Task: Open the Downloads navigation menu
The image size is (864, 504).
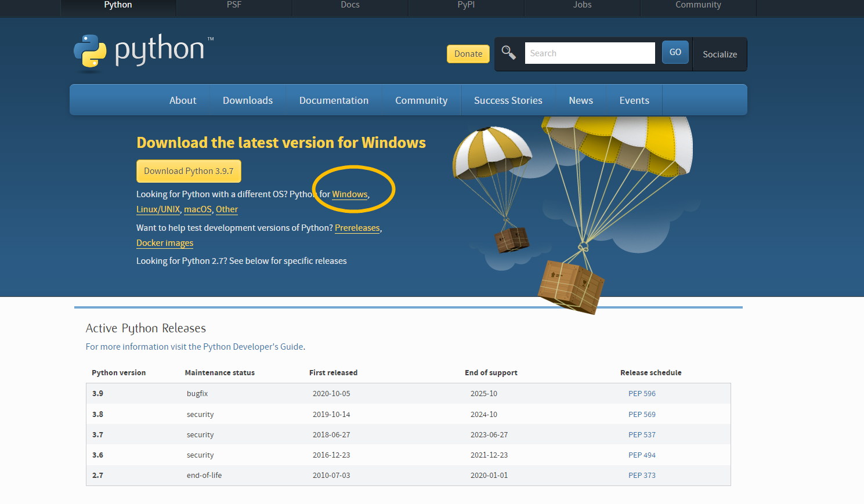Action: pos(248,100)
